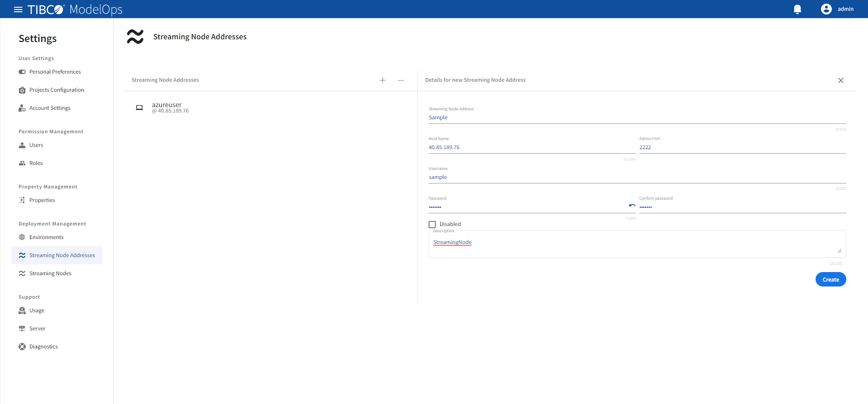Open Projects Configuration page
Screen dimensions: 868x404
(x=57, y=90)
